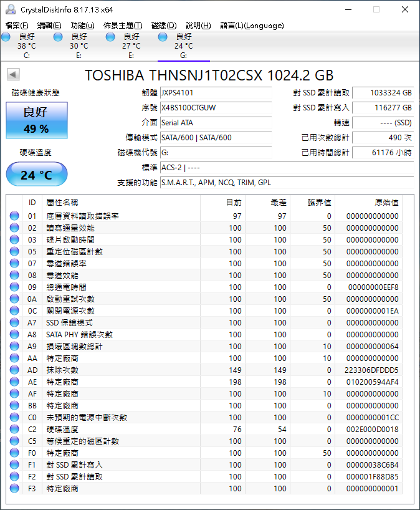This screenshot has height=510, width=420.
Task: Click the status icon of row F3
Action: pos(14,488)
